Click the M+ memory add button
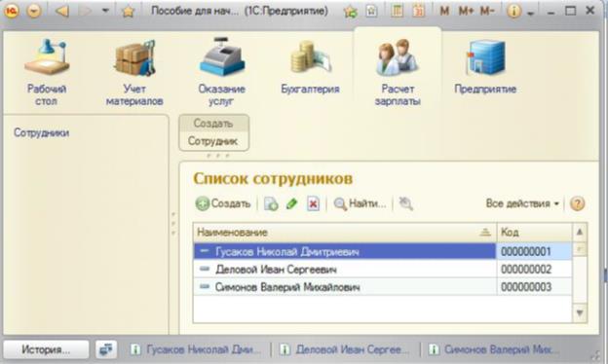The image size is (608, 364). (x=466, y=11)
